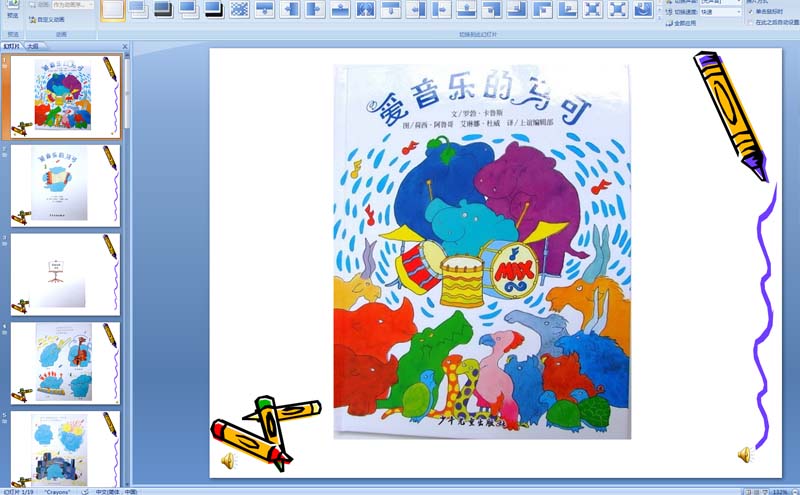The image size is (800, 495).
Task: Close the slide thumbnail pane
Action: (125, 46)
